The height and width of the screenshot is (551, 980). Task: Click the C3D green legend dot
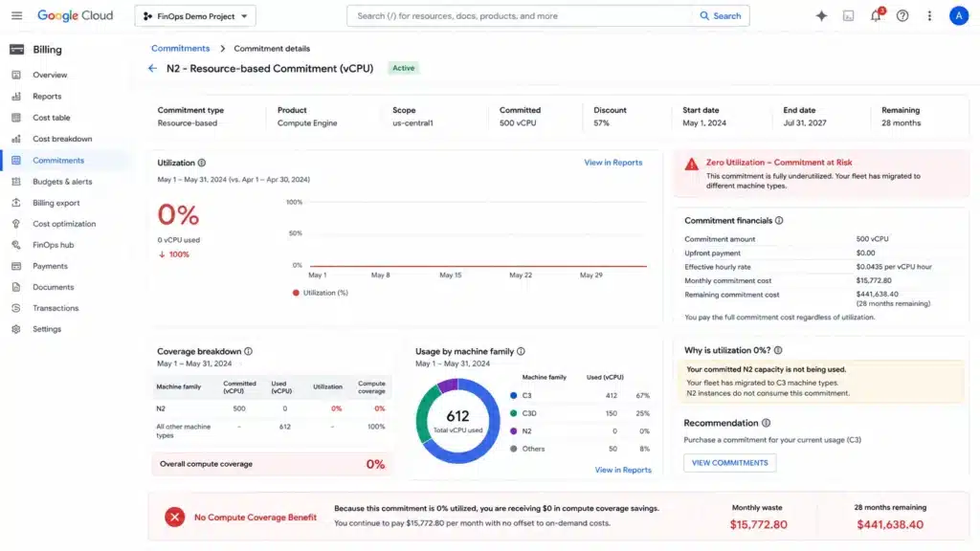(514, 413)
